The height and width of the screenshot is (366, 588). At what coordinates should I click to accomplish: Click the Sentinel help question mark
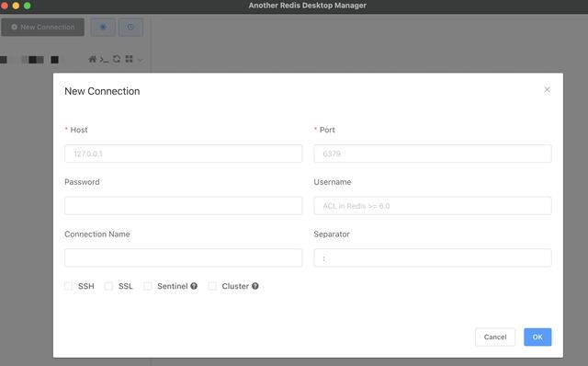194,286
